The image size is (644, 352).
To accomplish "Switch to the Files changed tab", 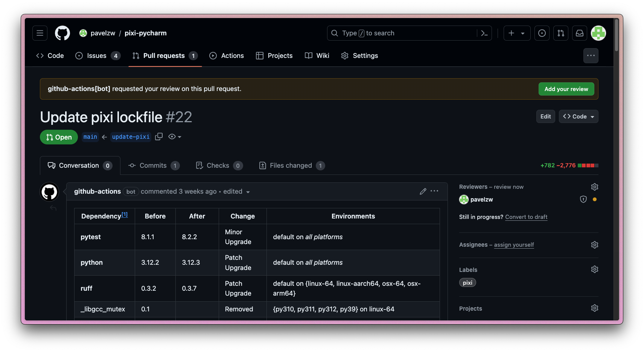I will 291,165.
